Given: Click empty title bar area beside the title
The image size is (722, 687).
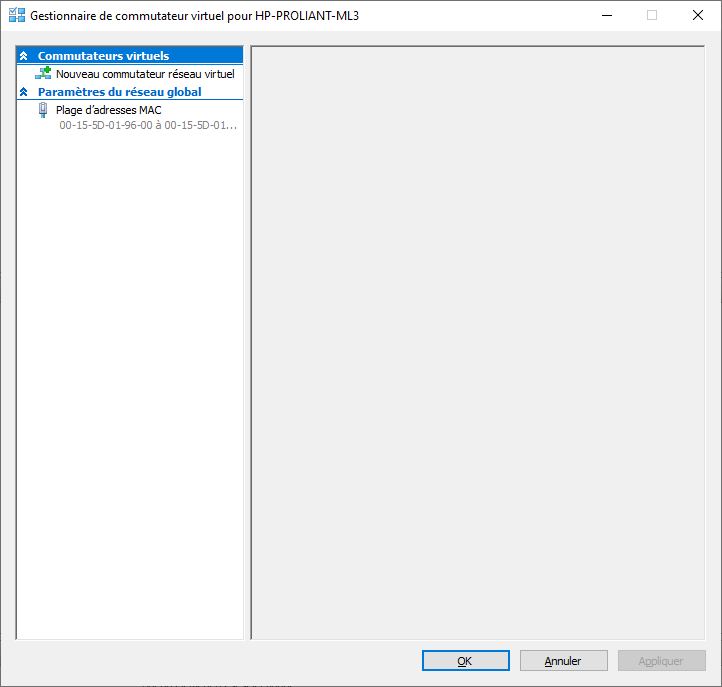Looking at the screenshot, I should point(470,16).
